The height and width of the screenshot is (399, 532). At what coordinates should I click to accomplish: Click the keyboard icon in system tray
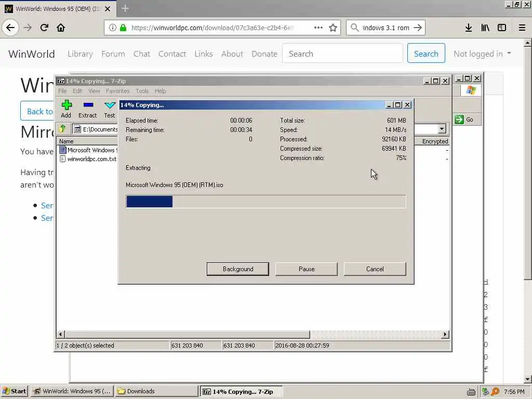(x=471, y=392)
